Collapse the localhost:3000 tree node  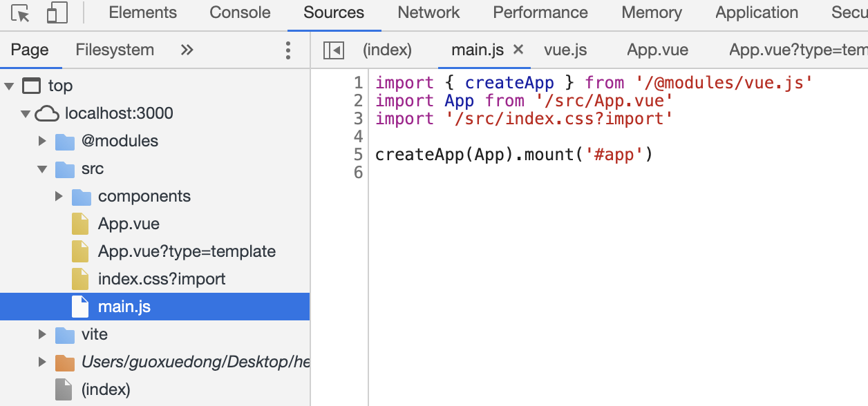(26, 113)
